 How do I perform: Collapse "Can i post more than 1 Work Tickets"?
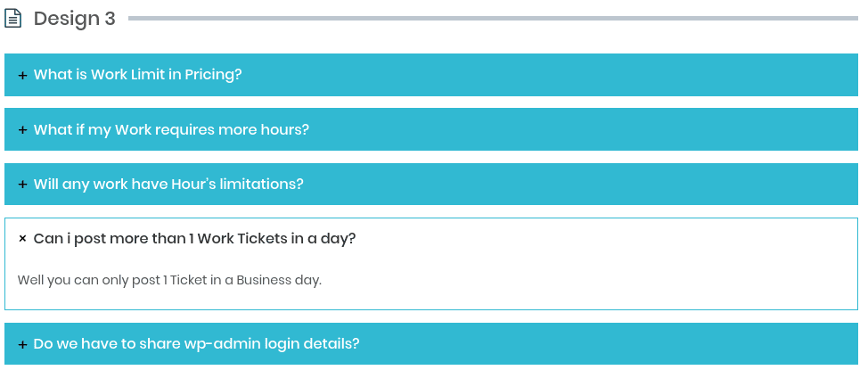point(194,238)
